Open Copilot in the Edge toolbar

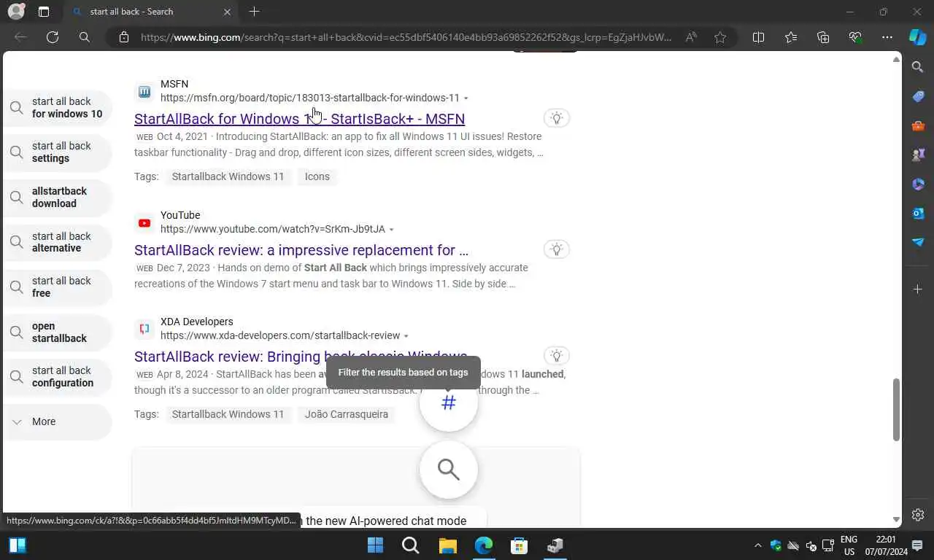pyautogui.click(x=918, y=37)
